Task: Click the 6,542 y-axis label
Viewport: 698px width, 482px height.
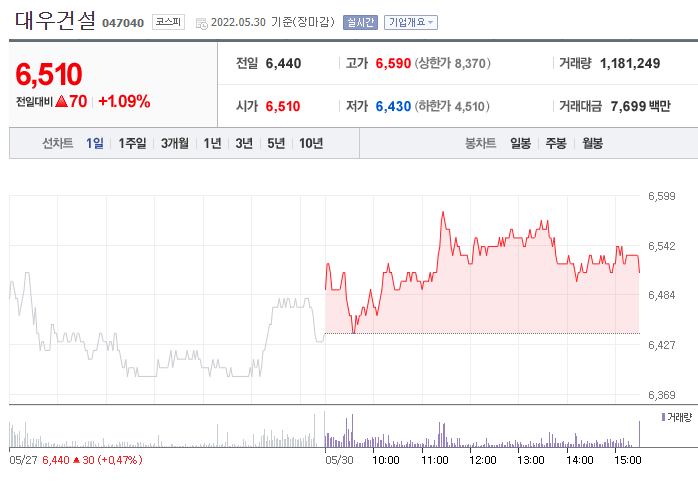Action: [x=661, y=246]
